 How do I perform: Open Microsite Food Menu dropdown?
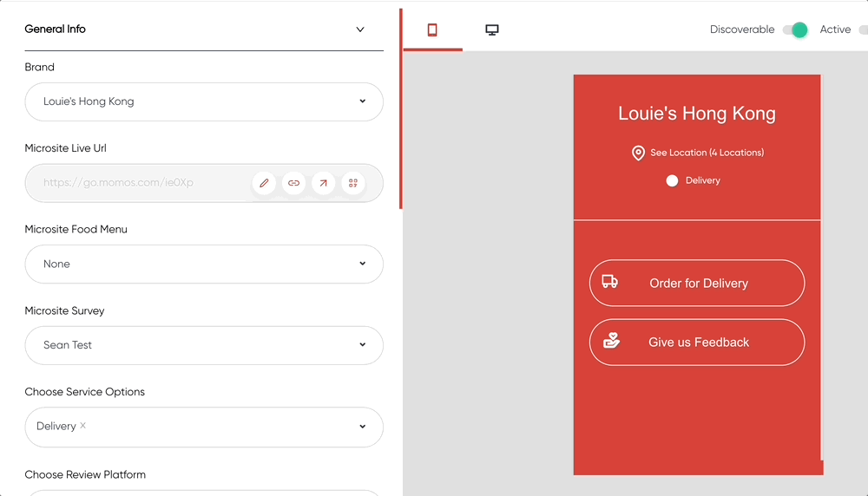tap(204, 264)
